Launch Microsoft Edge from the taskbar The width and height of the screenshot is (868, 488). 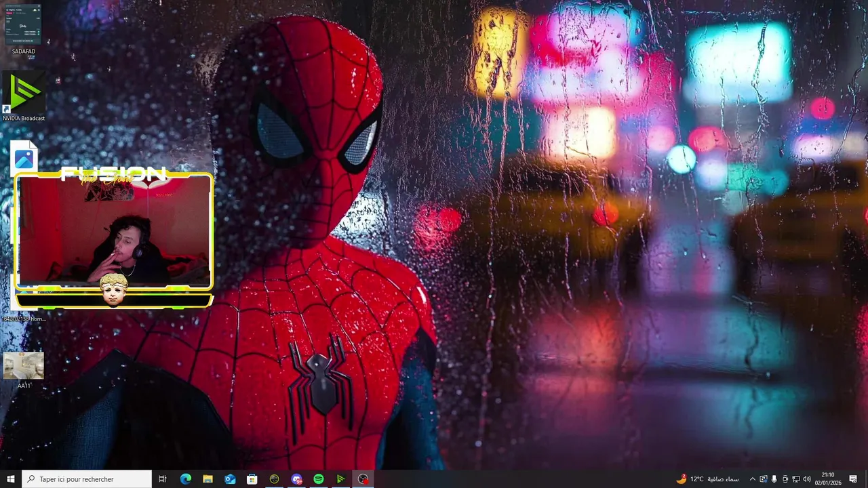click(185, 479)
